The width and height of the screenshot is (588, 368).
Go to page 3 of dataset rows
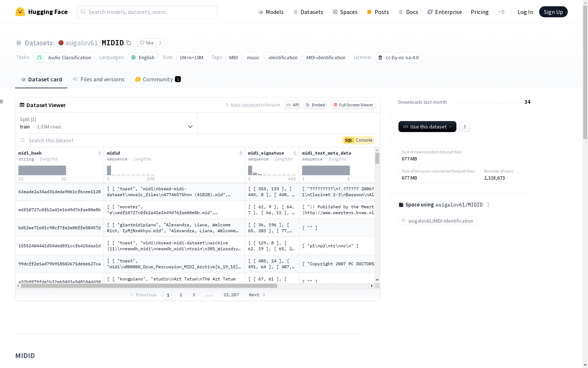tap(194, 295)
